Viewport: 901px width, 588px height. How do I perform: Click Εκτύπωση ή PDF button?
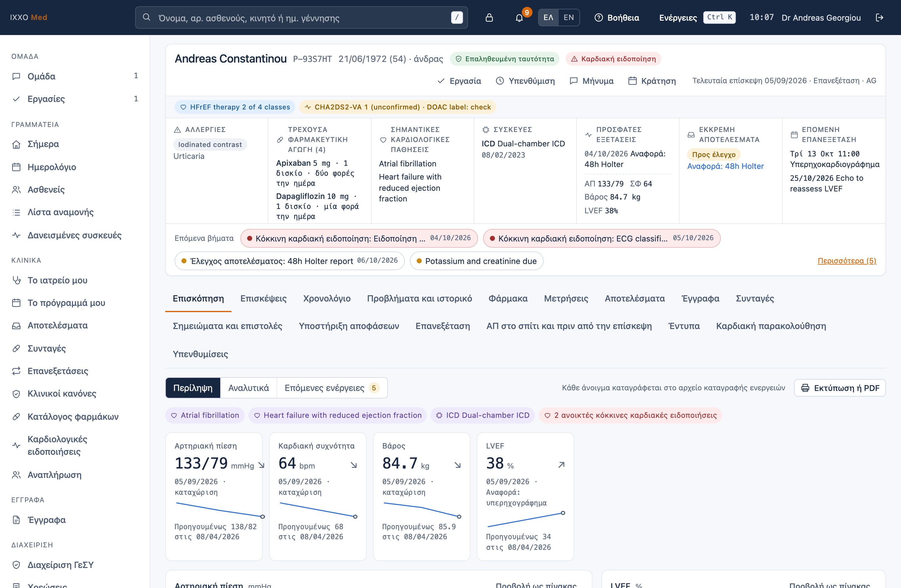pos(840,388)
